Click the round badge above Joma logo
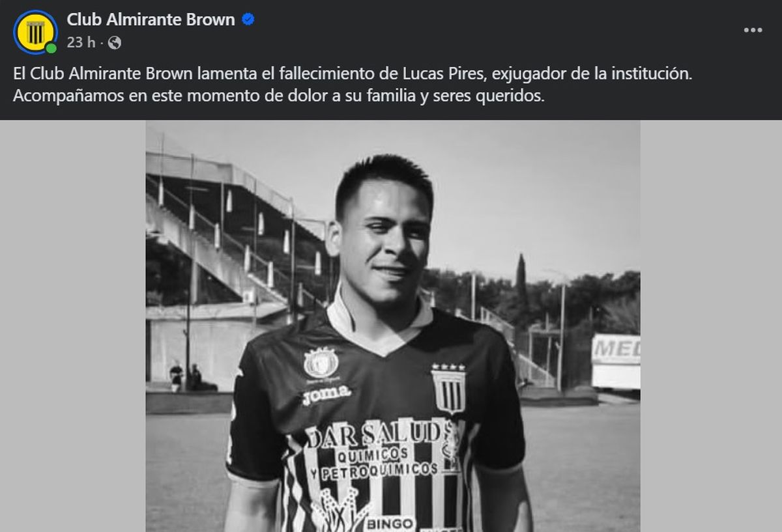 click(321, 363)
